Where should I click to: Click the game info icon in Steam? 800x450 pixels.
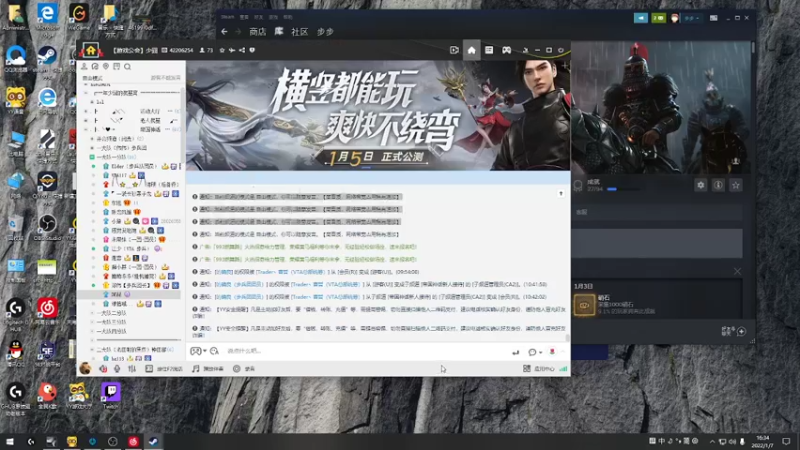(718, 185)
